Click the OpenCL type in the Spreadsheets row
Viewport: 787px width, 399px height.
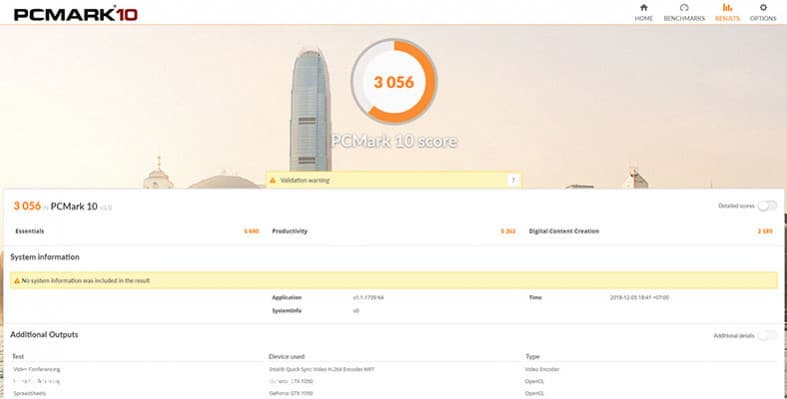pos(534,393)
